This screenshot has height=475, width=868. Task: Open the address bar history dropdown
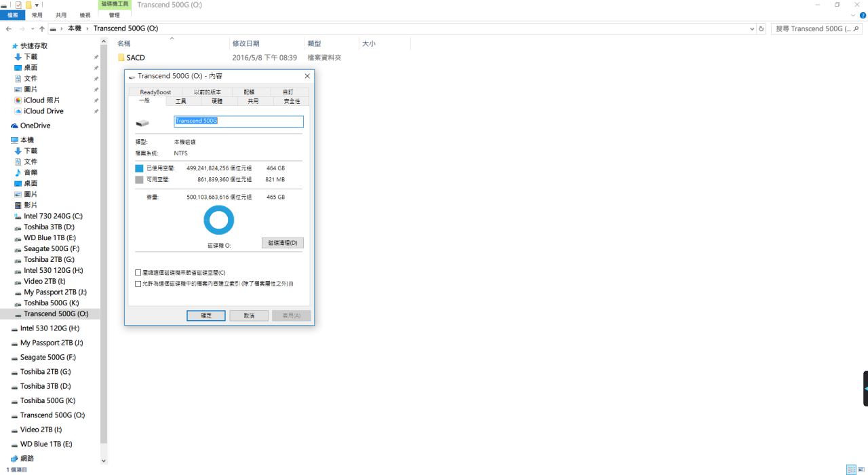tap(752, 28)
